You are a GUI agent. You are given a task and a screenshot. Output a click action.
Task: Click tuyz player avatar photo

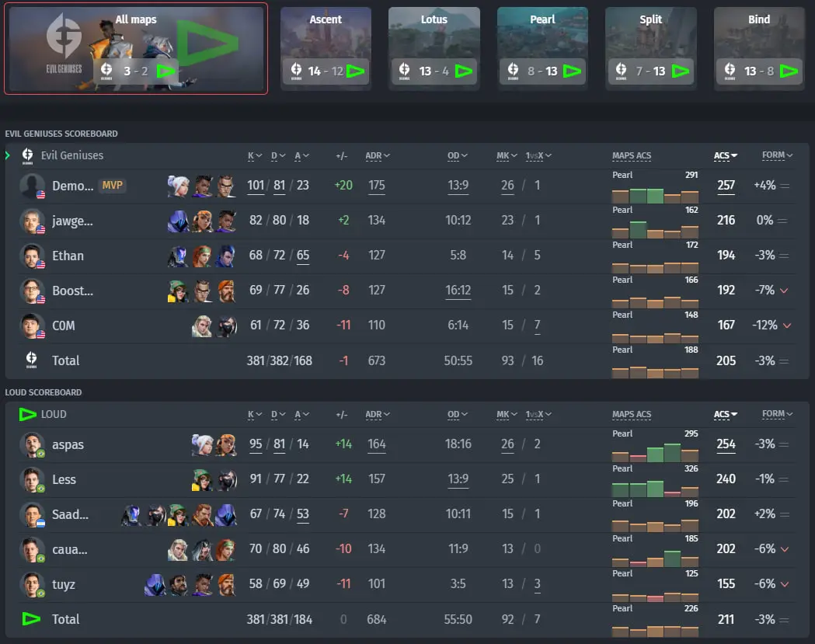(32, 584)
